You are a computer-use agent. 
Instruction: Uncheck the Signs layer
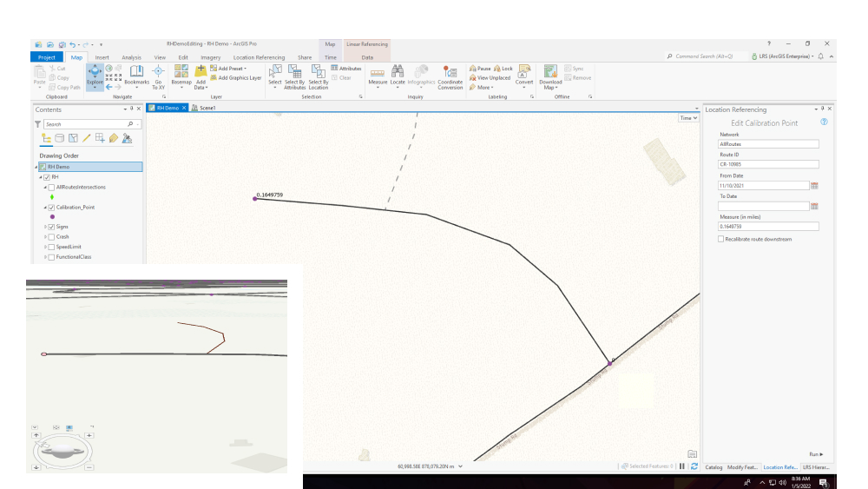click(51, 227)
